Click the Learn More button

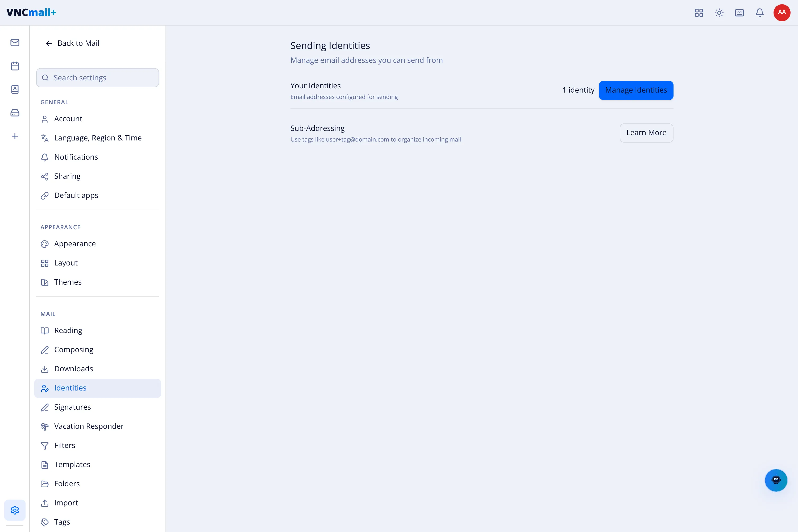pyautogui.click(x=646, y=133)
